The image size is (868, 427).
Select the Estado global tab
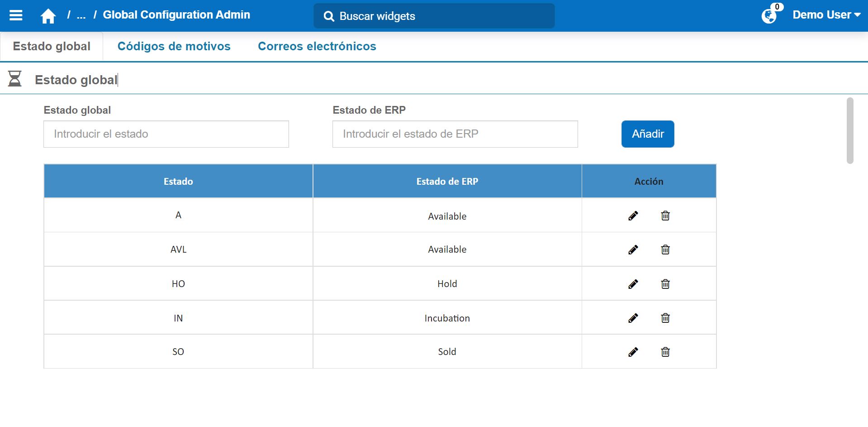click(52, 46)
